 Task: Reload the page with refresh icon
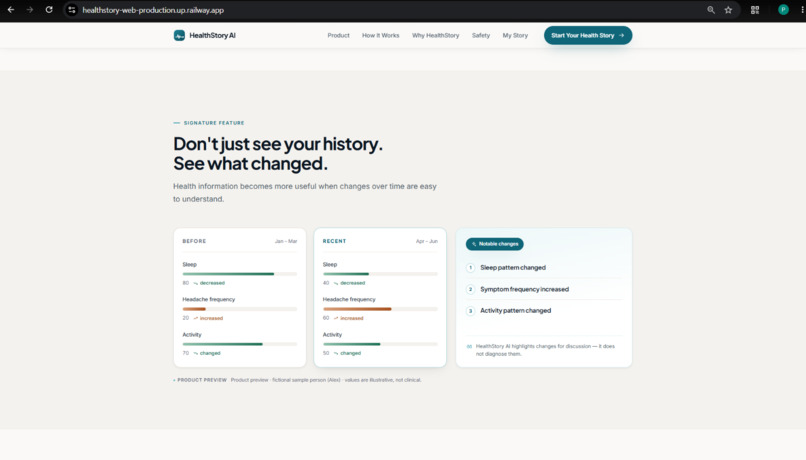click(x=49, y=10)
